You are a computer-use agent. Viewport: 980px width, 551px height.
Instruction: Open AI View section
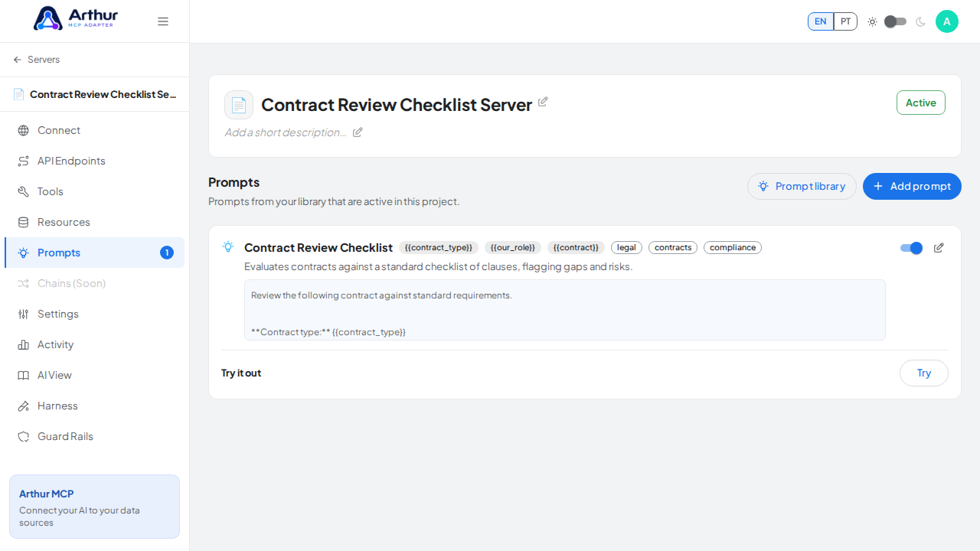point(94,375)
